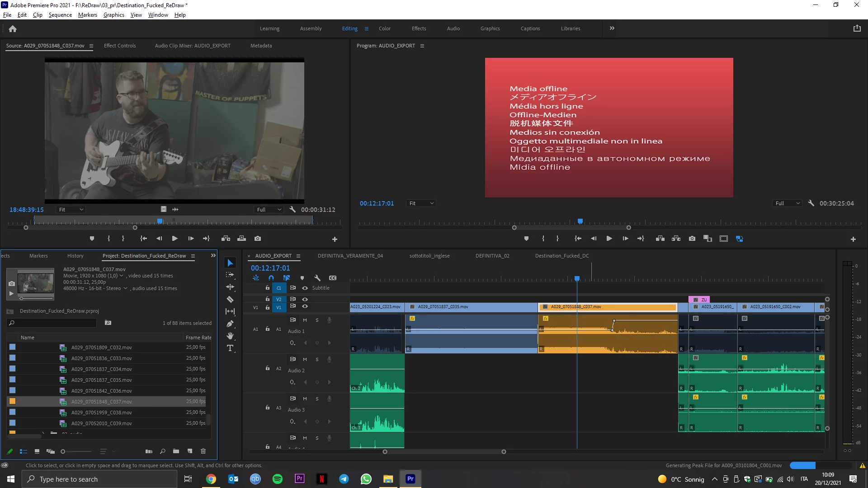Select A029_07051959_C038.mov in the project list
This screenshot has height=488, width=868.
click(101, 413)
